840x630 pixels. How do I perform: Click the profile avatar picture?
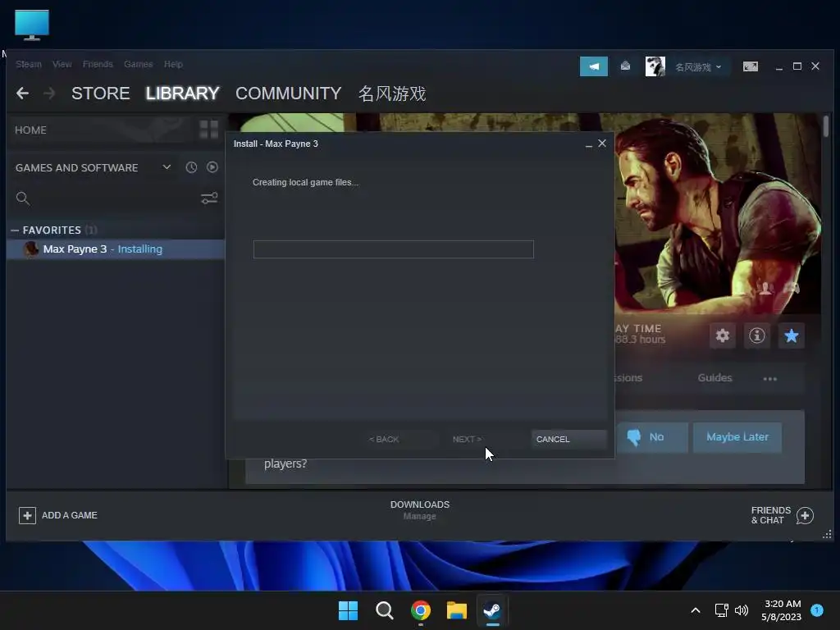(655, 66)
